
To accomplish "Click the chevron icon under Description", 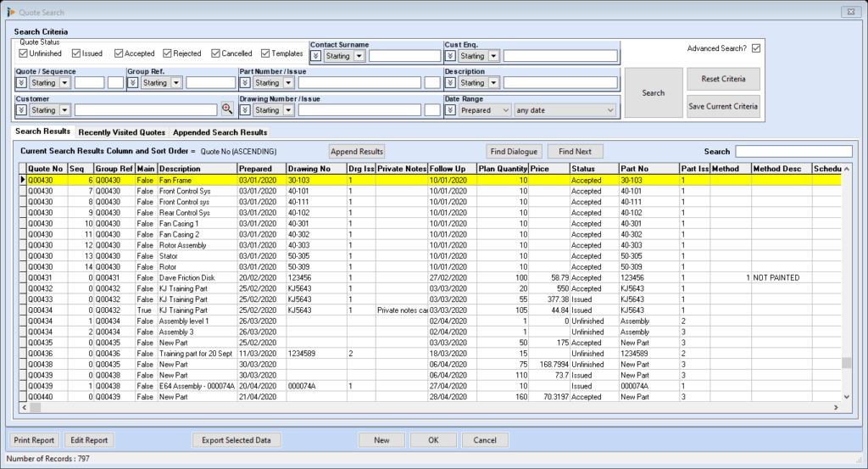I will point(451,83).
